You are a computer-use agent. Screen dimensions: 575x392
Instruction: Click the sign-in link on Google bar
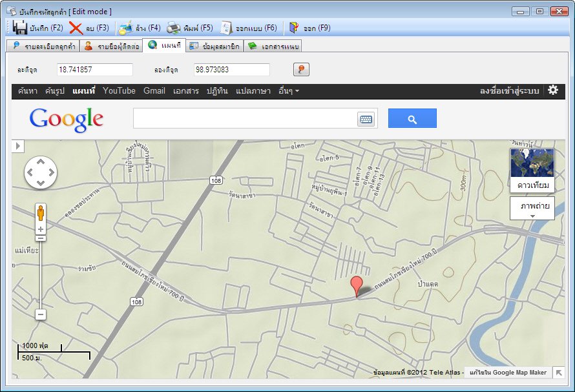(x=509, y=91)
